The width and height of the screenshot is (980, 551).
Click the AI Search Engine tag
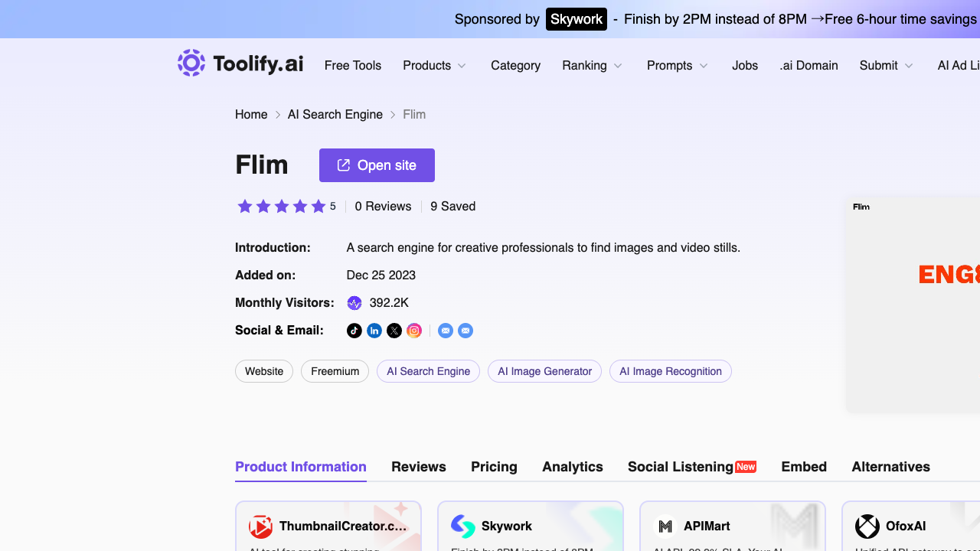pos(428,371)
